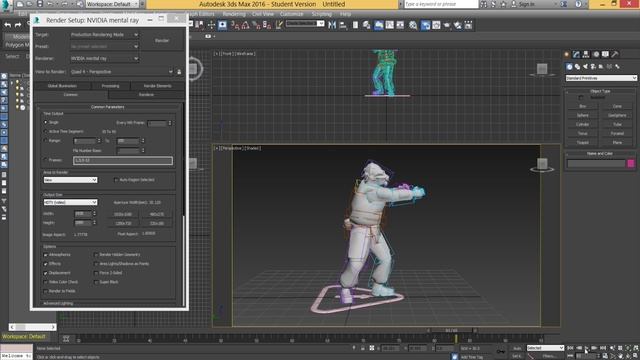Switch to Global Illumination tab

62,86
